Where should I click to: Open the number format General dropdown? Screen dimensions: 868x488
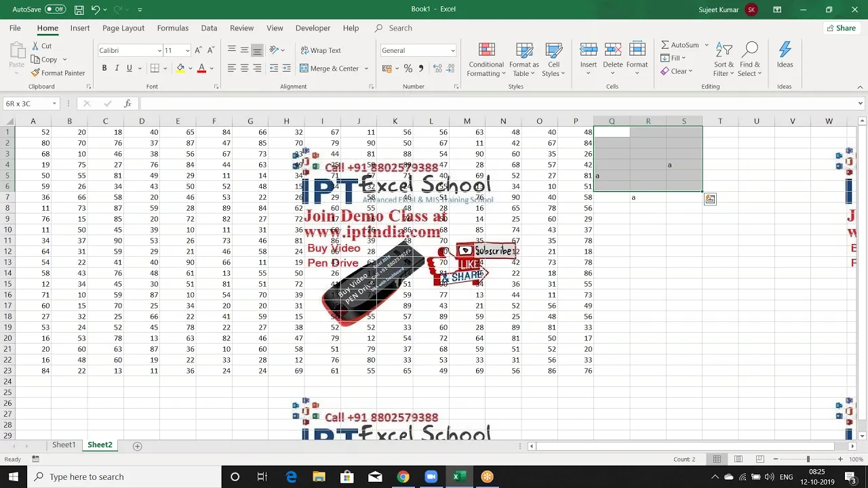[453, 51]
